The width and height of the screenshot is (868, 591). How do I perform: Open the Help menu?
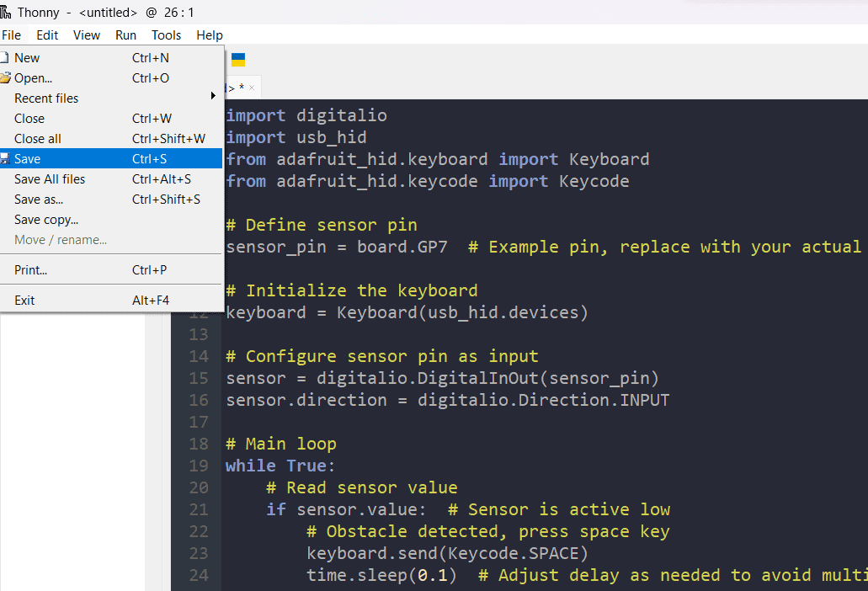209,35
